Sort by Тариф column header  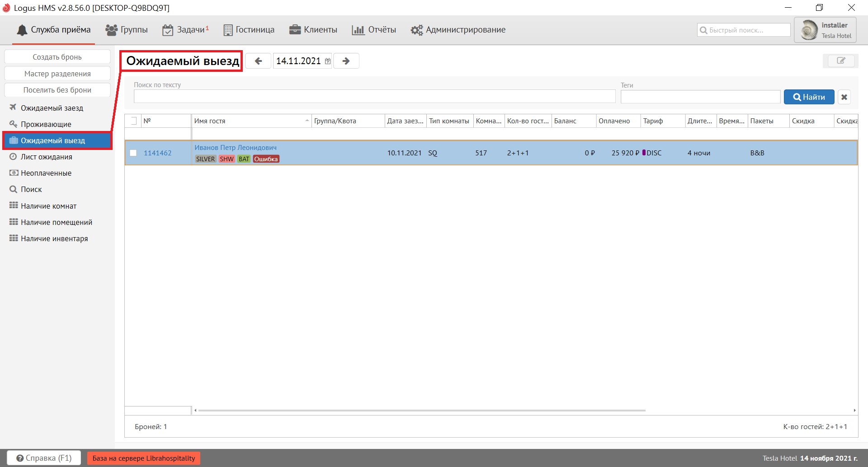[662, 121]
